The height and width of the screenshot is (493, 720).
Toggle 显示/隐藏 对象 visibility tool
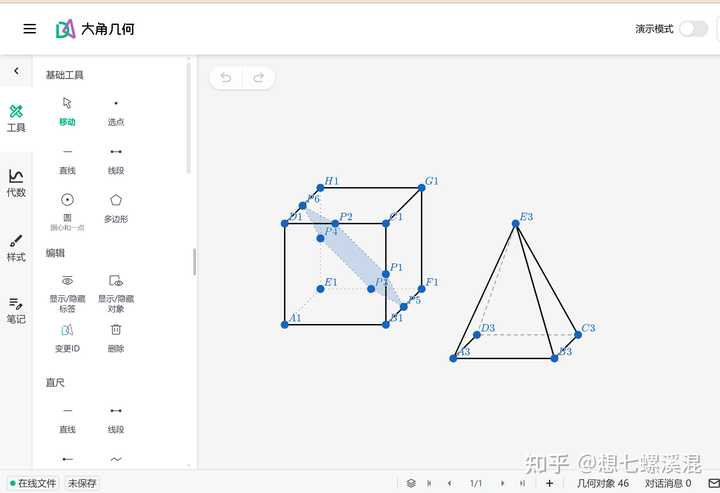pos(116,289)
